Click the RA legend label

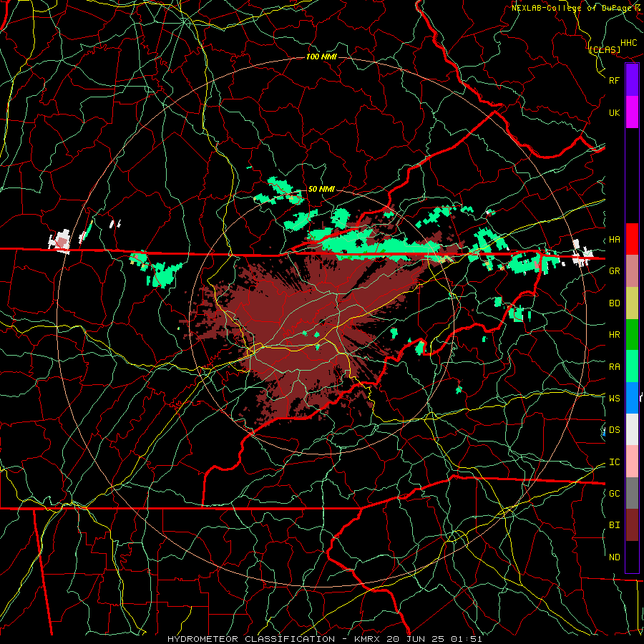614,367
